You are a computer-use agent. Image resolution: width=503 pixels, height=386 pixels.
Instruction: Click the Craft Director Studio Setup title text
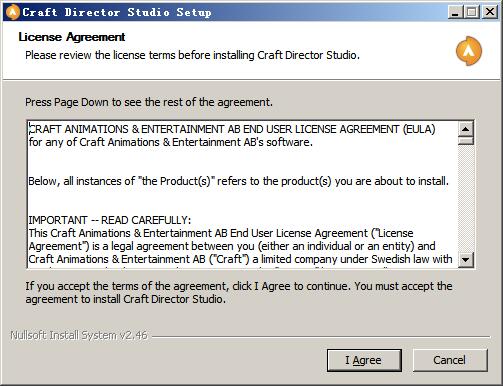tap(117, 12)
